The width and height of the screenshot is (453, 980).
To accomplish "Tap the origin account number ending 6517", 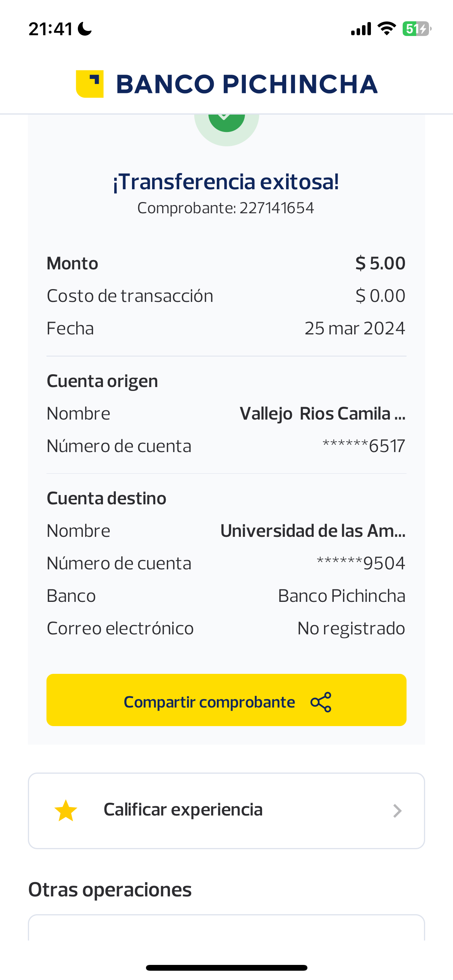I will 364,446.
